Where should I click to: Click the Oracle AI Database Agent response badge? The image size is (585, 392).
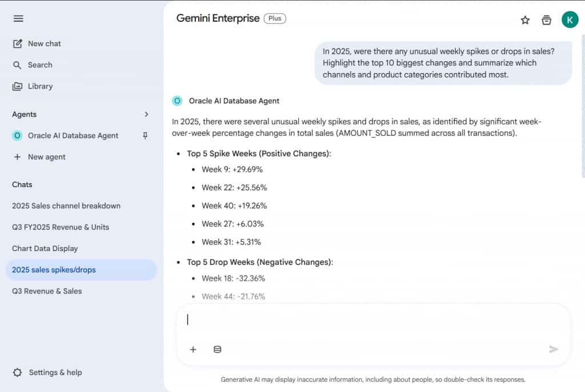(x=177, y=100)
